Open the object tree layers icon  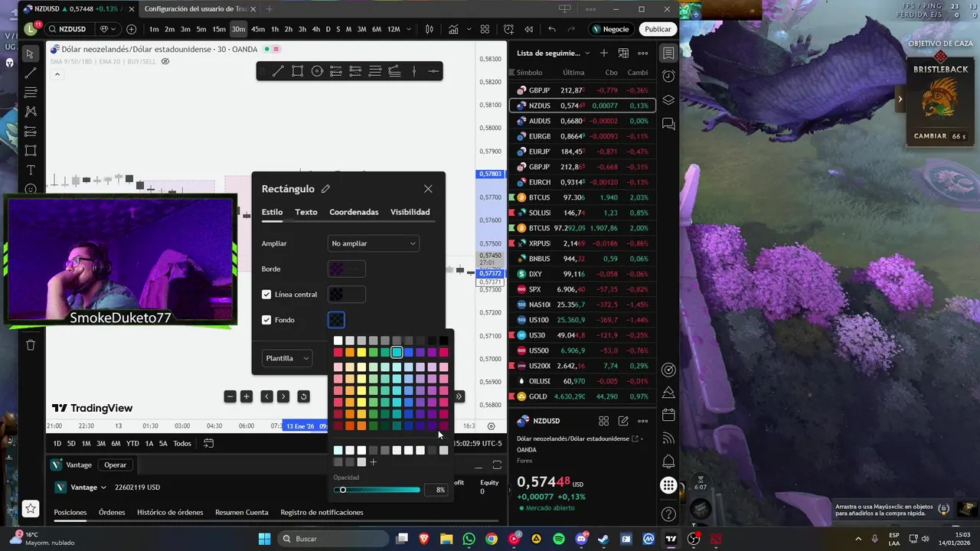668,100
